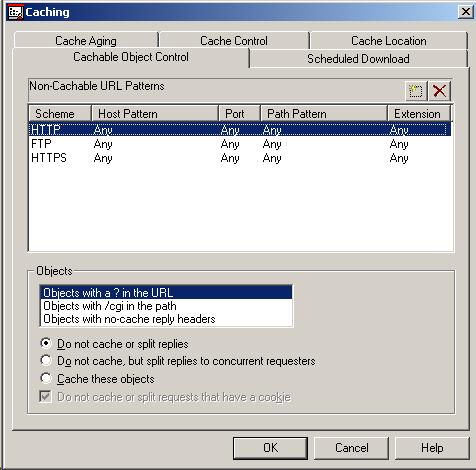Screen dimensions: 476x470
Task: Click the Cancel button
Action: 352,448
